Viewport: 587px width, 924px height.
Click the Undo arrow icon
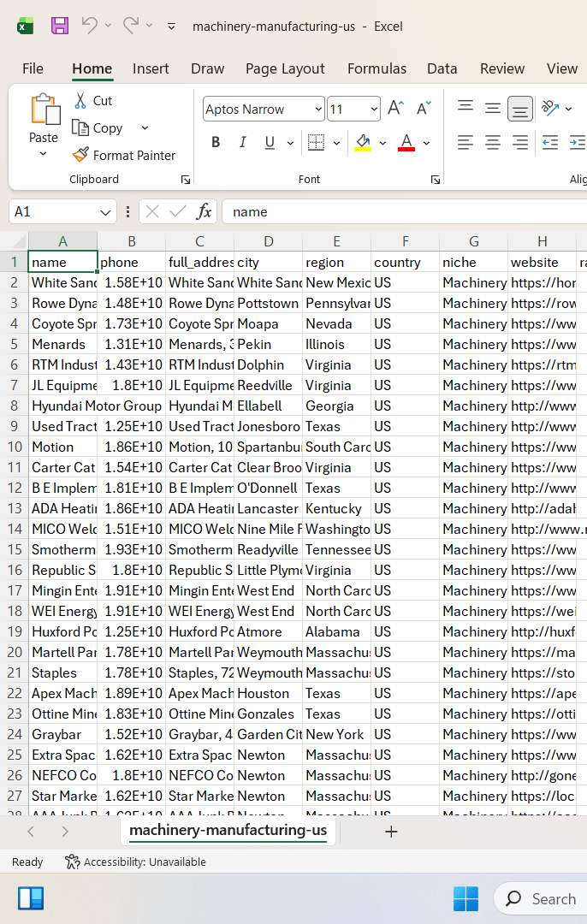[90, 26]
